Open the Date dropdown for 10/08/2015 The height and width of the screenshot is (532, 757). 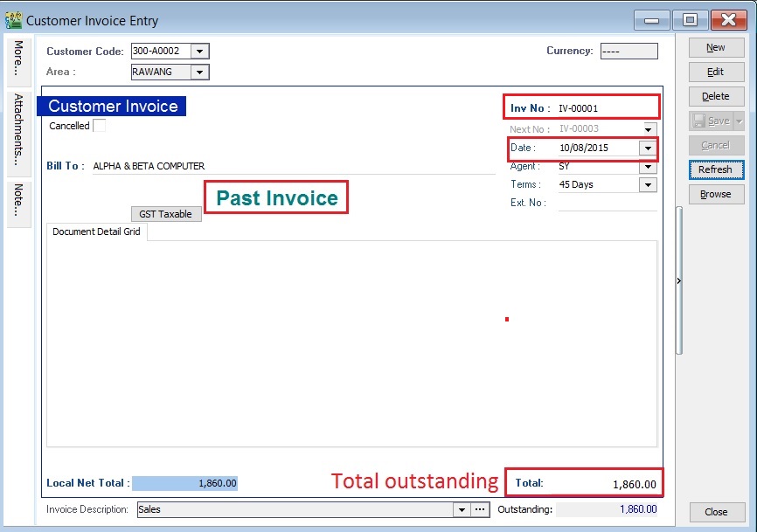(647, 148)
